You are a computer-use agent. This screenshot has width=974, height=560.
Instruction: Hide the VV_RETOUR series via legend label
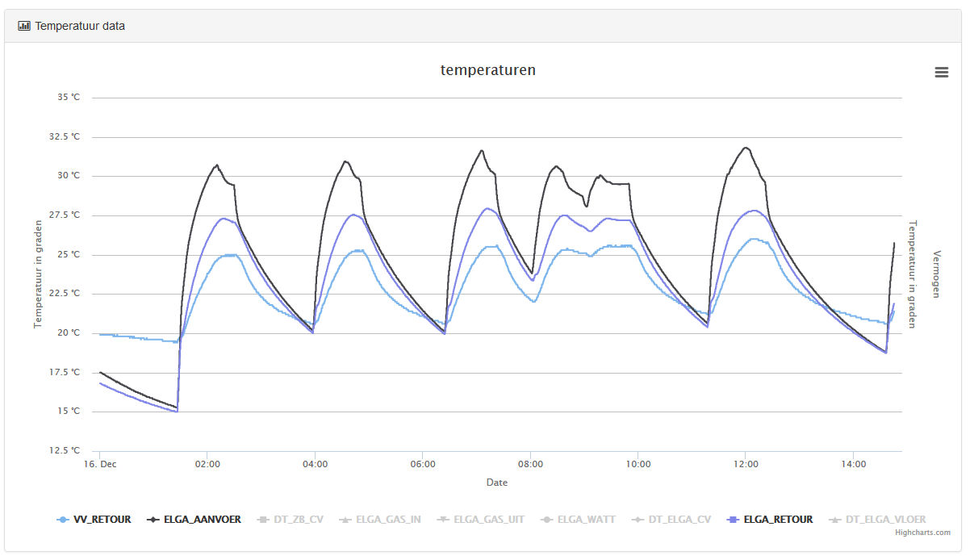(102, 520)
